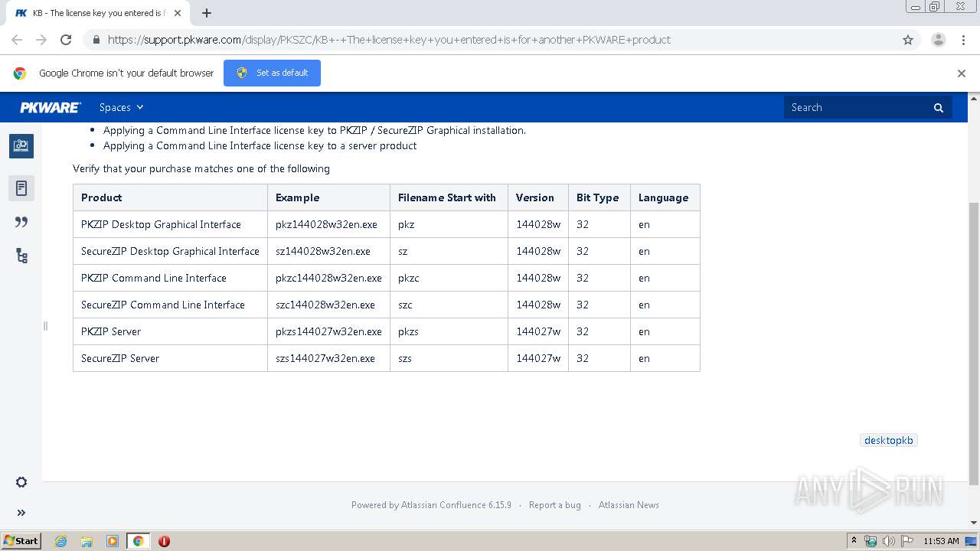980x551 pixels.
Task: Click the Version column header
Action: coord(538,197)
